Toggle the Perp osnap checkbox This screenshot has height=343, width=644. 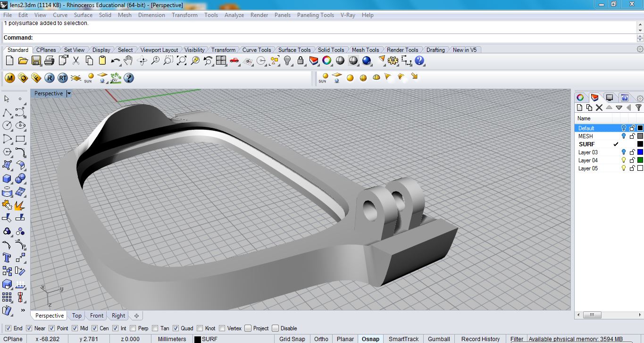(133, 328)
